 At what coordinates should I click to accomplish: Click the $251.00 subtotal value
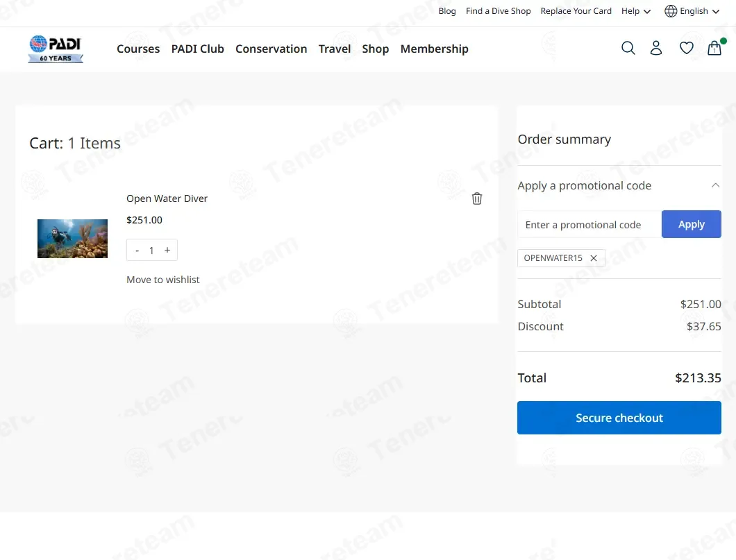tap(701, 304)
